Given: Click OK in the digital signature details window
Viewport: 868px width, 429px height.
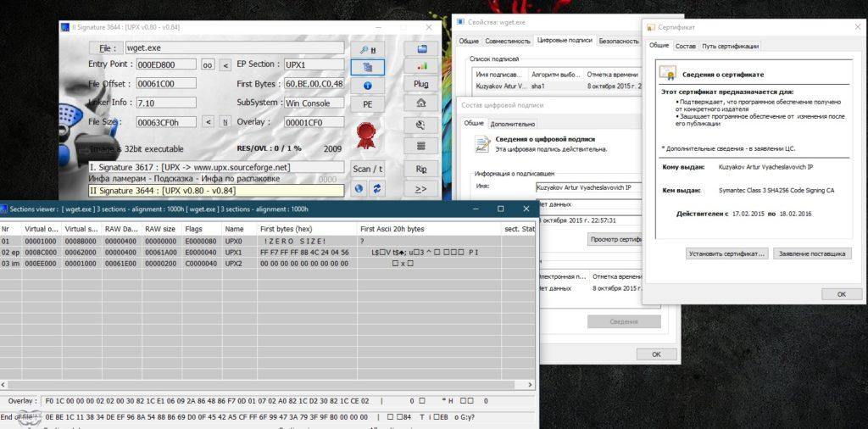Looking at the screenshot, I should (x=656, y=354).
